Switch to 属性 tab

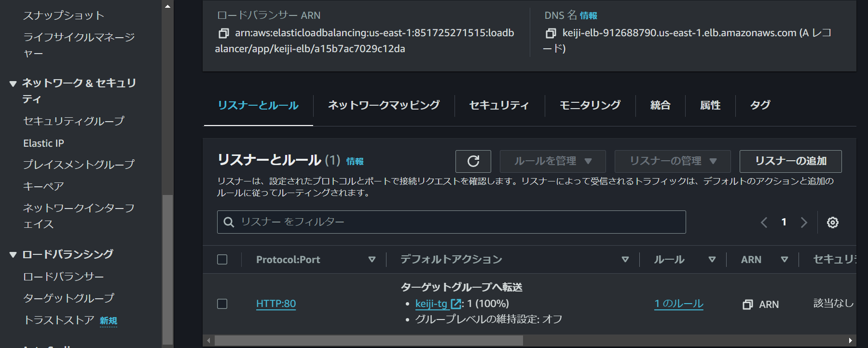(710, 105)
